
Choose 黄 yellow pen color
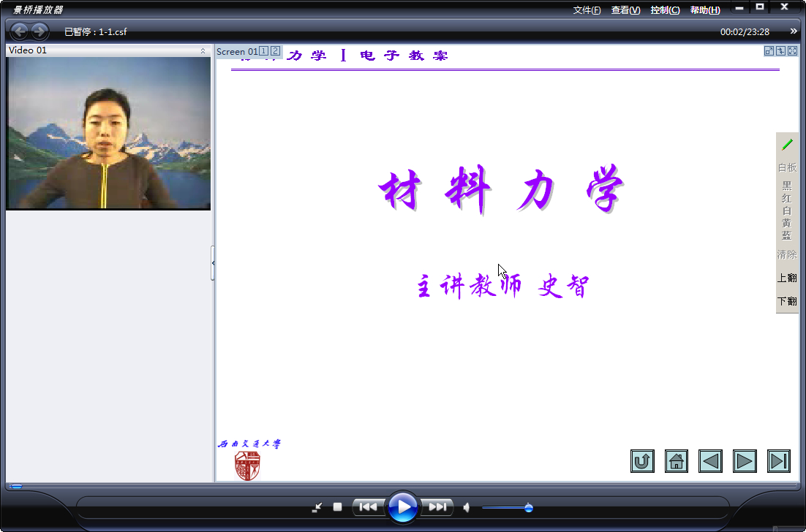(x=787, y=223)
